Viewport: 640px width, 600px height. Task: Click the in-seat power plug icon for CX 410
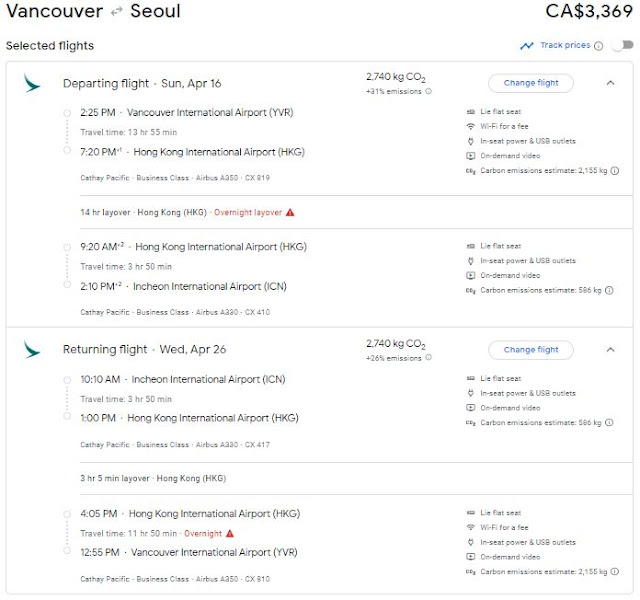[x=471, y=261]
